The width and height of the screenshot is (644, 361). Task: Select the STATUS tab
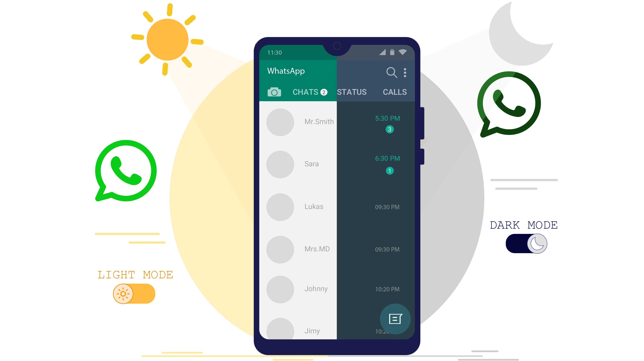(x=352, y=92)
